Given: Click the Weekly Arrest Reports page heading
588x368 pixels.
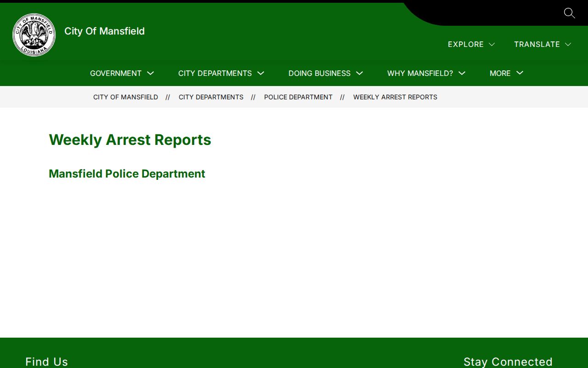Looking at the screenshot, I should pos(130,140).
